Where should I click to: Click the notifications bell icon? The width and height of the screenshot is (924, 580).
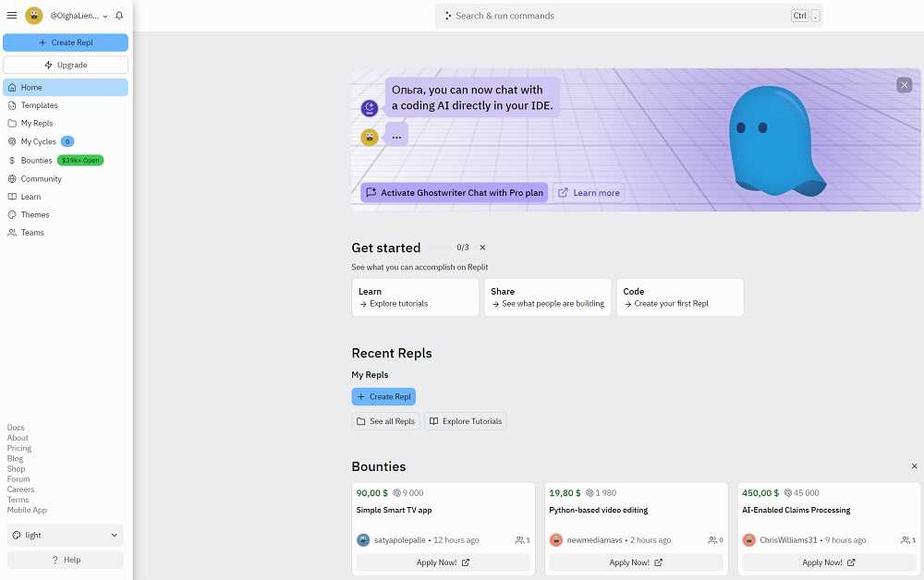[x=119, y=16]
